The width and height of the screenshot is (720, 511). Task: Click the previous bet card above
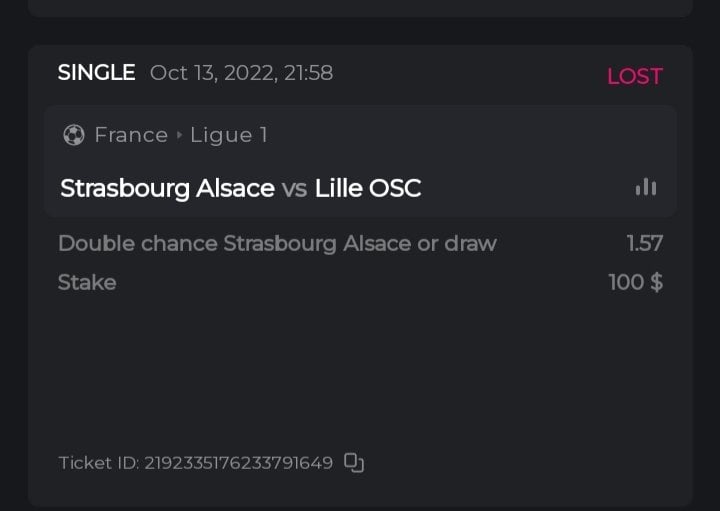point(360,8)
